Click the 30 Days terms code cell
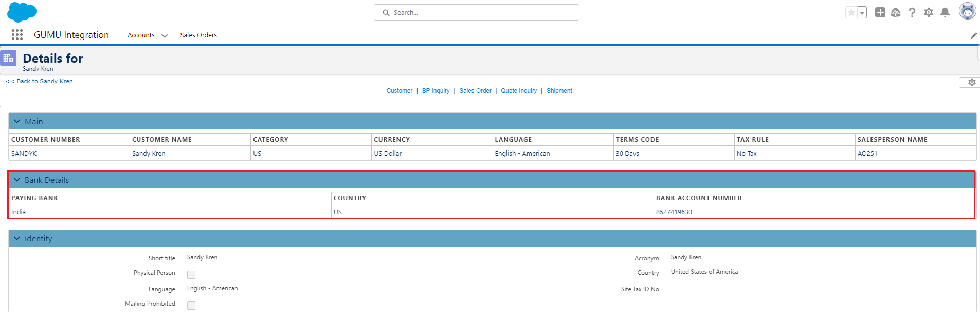 pyautogui.click(x=674, y=153)
